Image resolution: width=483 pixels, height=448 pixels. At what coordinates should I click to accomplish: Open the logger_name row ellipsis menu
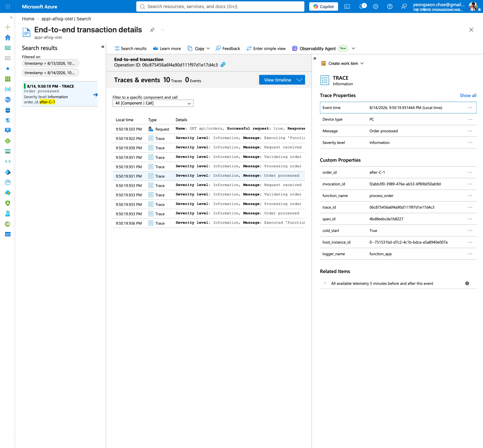[x=470, y=254]
